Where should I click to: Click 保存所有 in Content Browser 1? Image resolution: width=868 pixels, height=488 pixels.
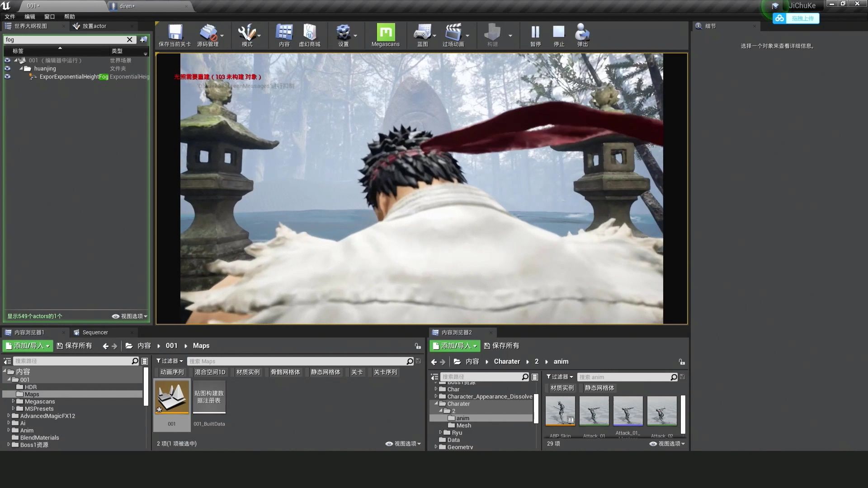[74, 346]
